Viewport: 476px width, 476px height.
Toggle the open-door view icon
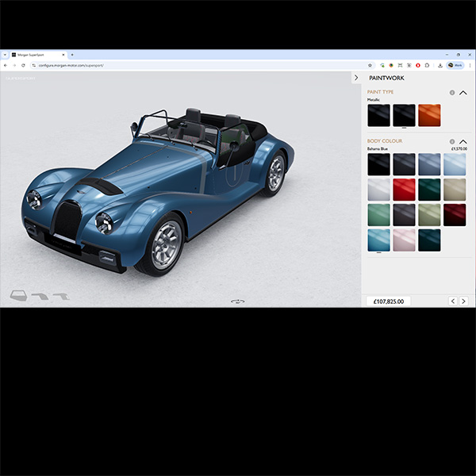(x=18, y=295)
